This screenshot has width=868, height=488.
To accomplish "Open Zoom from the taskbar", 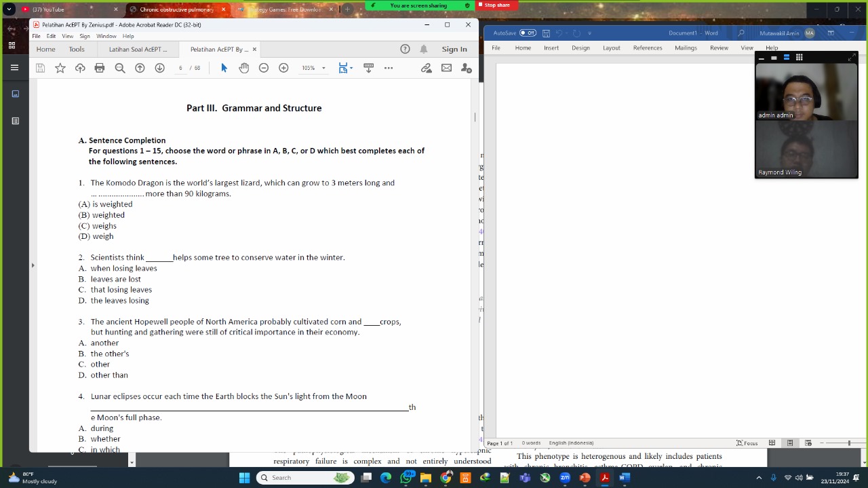I will click(565, 478).
